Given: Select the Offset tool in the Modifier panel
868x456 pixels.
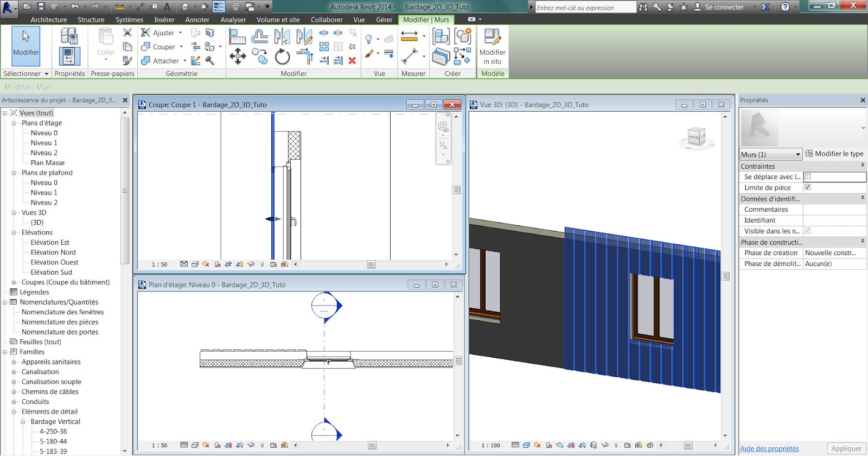Looking at the screenshot, I should (260, 37).
